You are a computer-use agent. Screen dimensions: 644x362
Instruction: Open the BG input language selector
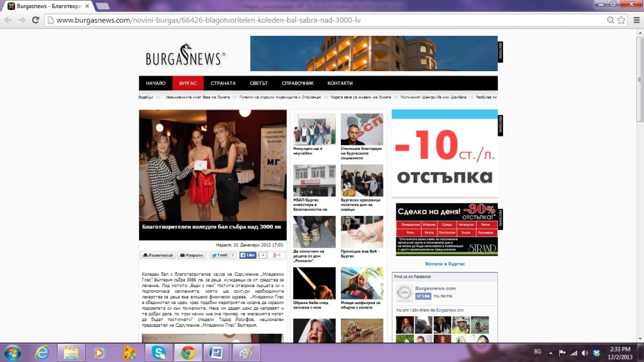tap(537, 352)
